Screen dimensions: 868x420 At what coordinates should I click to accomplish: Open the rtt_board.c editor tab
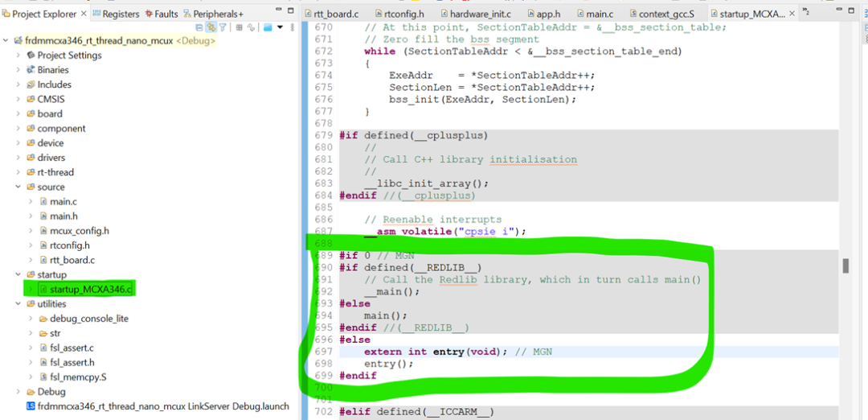point(334,14)
